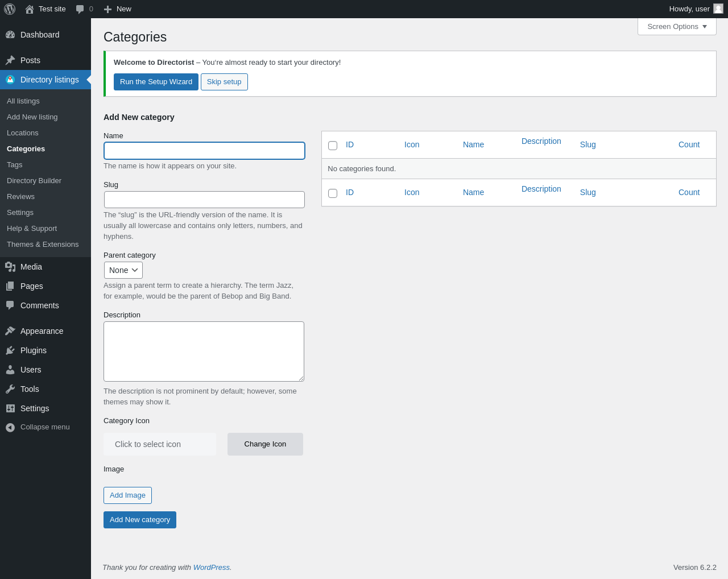Click the 'Click to select icon' field
Viewport: 728px width, 579px height.
[160, 444]
